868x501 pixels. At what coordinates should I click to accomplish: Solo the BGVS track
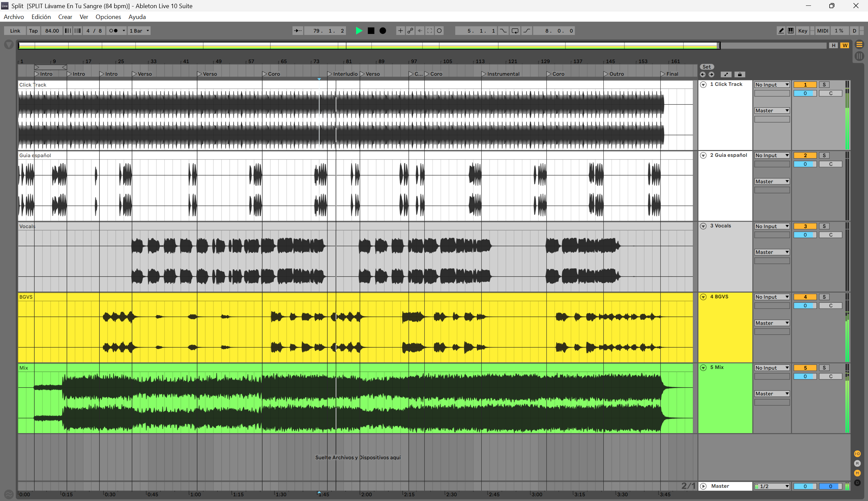click(824, 297)
